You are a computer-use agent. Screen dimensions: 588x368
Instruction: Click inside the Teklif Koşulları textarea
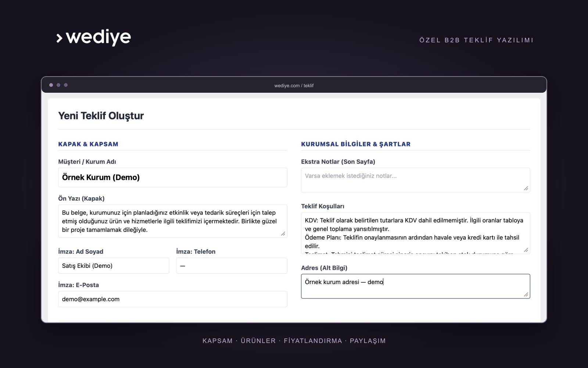(x=415, y=233)
